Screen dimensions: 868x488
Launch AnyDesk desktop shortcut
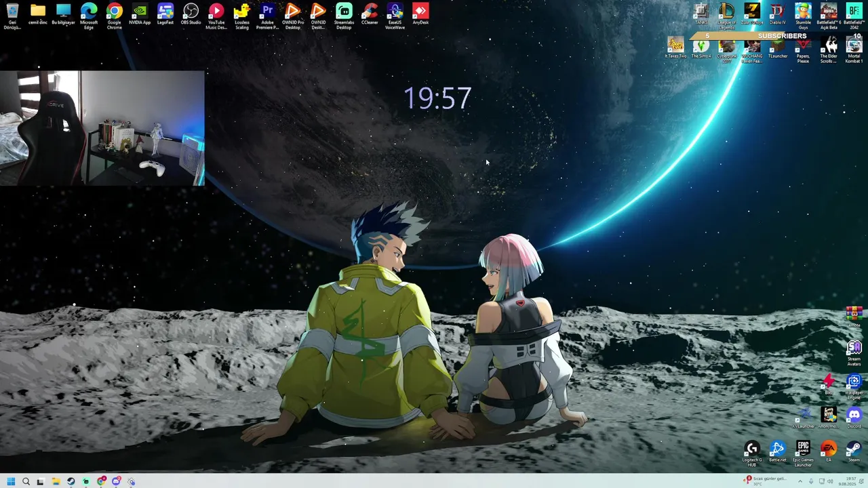coord(420,14)
